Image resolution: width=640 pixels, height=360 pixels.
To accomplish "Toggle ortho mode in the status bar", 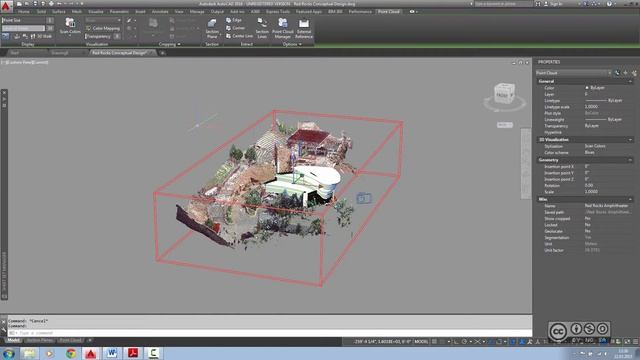I will [456, 342].
